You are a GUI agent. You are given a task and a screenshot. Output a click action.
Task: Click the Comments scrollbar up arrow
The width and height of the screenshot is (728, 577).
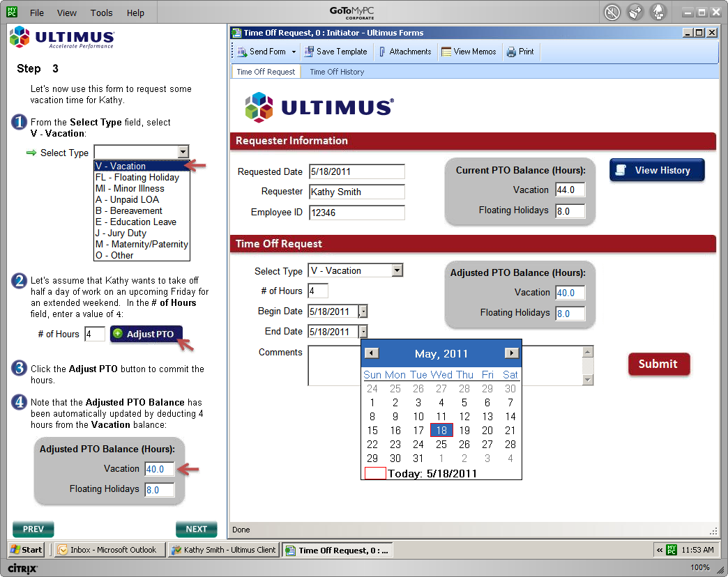[588, 352]
